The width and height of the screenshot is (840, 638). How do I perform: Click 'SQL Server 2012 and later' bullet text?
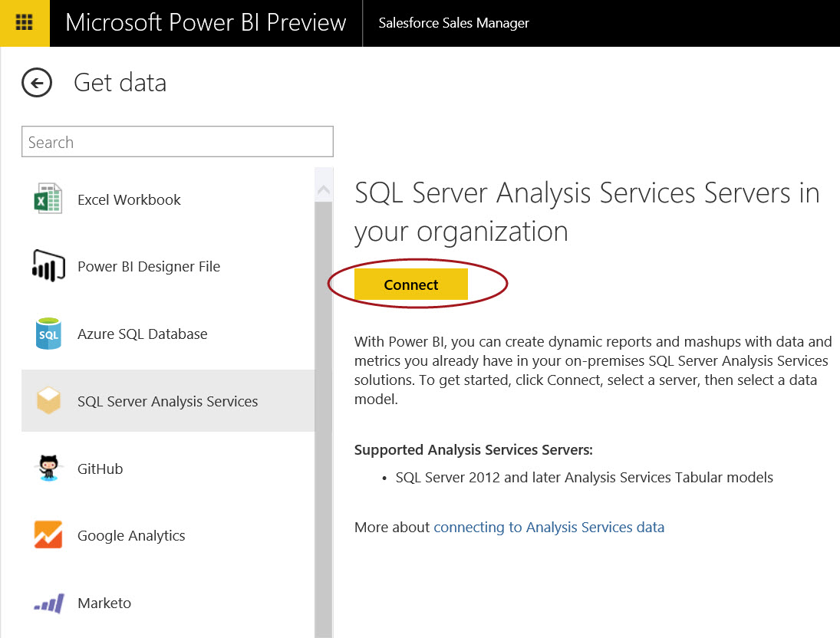pyautogui.click(x=584, y=477)
